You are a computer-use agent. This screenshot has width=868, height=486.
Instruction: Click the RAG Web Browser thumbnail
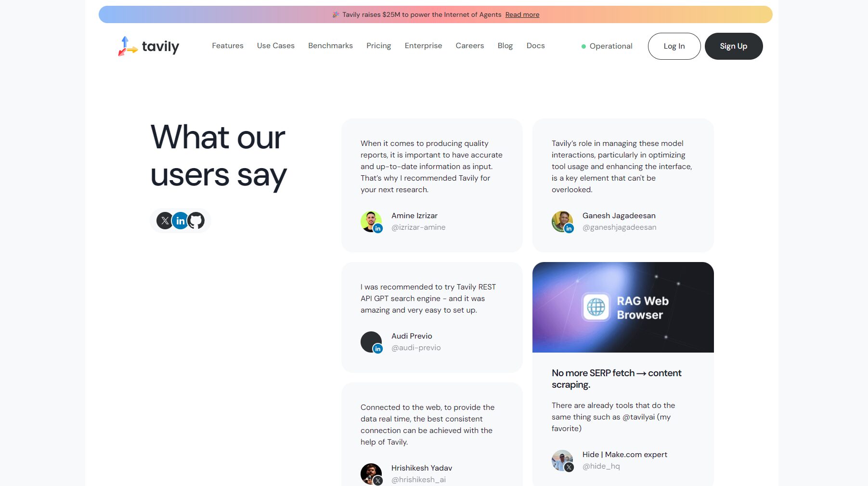coord(623,307)
